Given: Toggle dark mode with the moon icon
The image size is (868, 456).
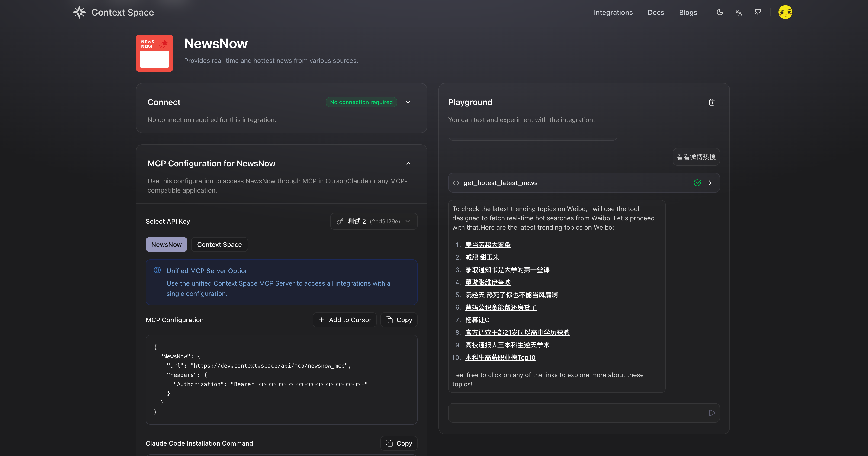Looking at the screenshot, I should (x=720, y=12).
